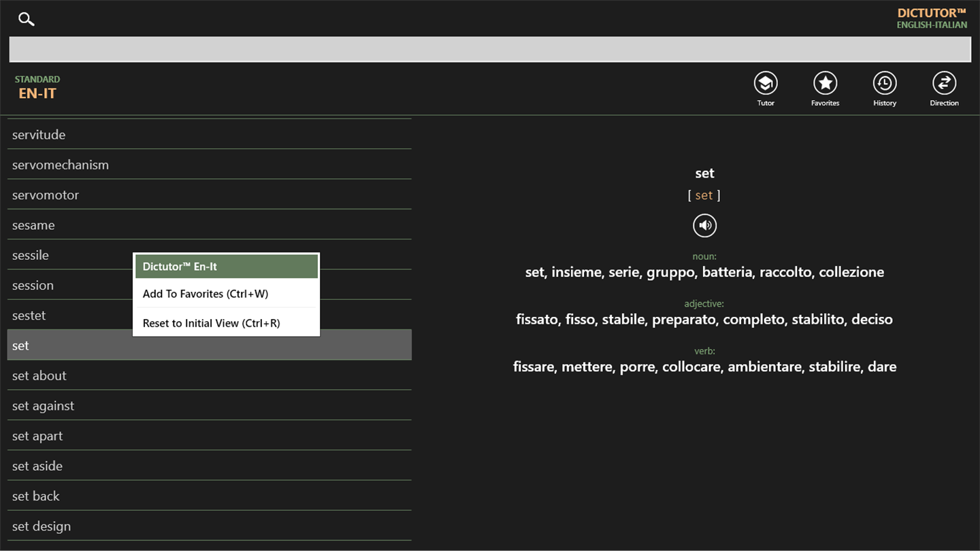Click the STANDARD EN-IT dictionary label
The height and width of the screenshot is (551, 980).
tap(37, 87)
